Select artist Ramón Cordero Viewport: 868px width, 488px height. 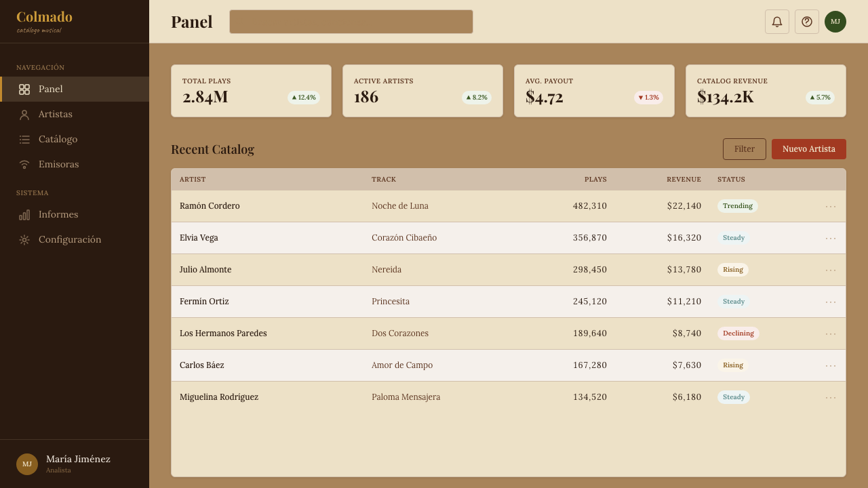point(210,206)
